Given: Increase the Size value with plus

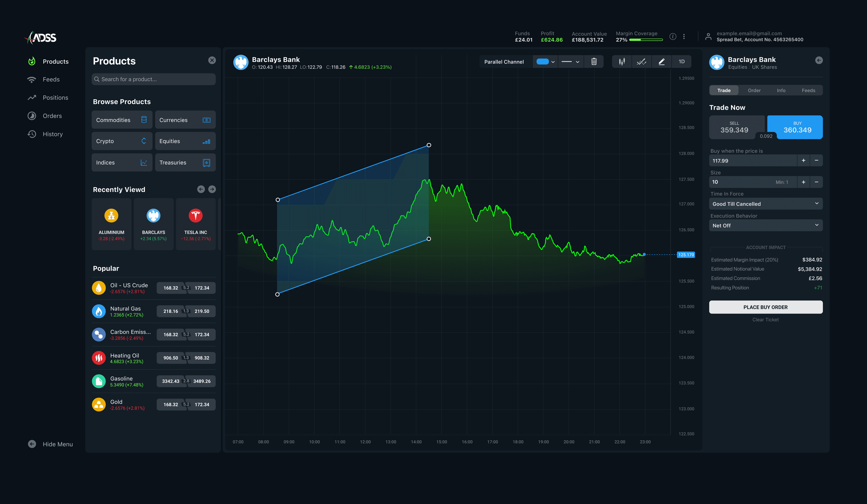Looking at the screenshot, I should (803, 182).
